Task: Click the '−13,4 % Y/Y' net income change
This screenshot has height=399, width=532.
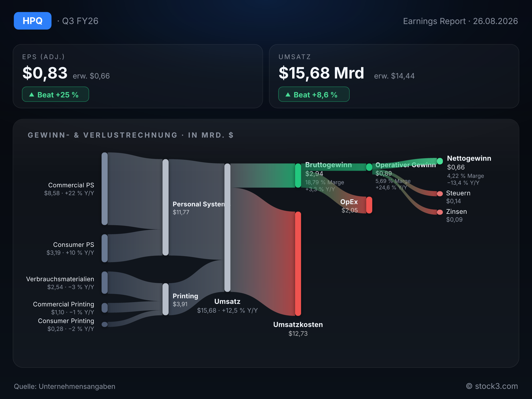Action: tap(463, 183)
